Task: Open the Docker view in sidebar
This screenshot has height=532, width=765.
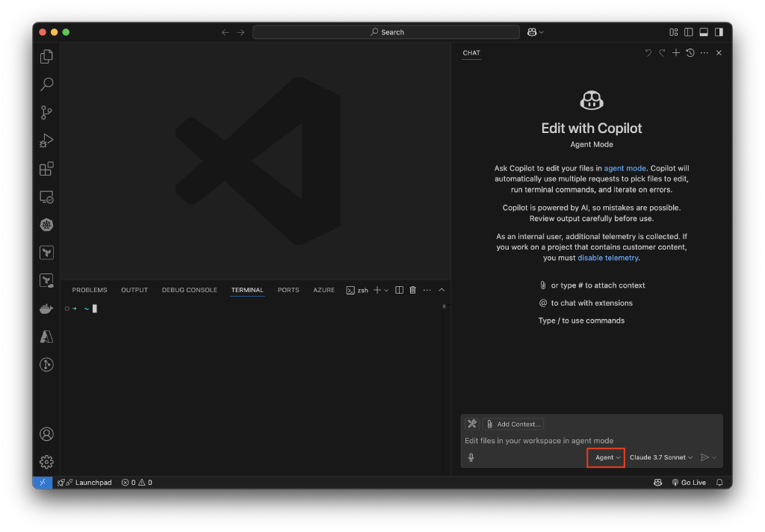Action: pyautogui.click(x=46, y=309)
